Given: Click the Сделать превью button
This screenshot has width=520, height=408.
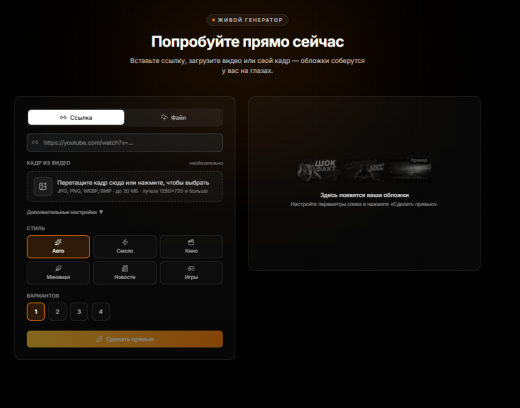Looking at the screenshot, I should (125, 339).
